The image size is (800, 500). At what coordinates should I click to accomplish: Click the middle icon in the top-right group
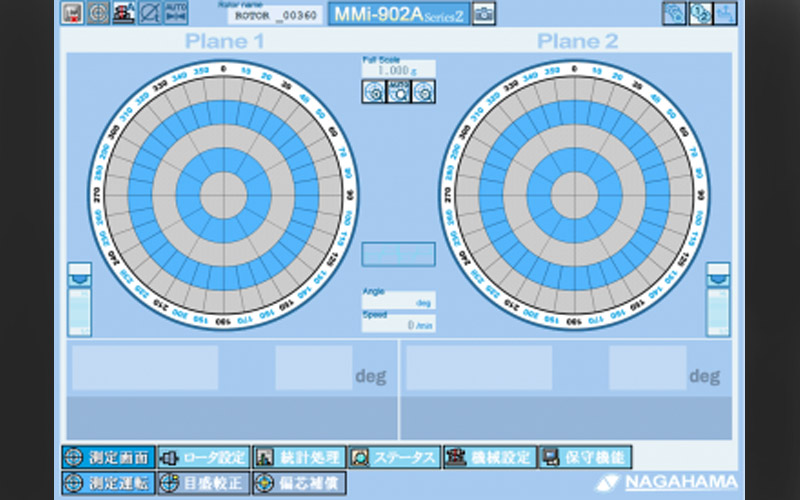point(700,13)
